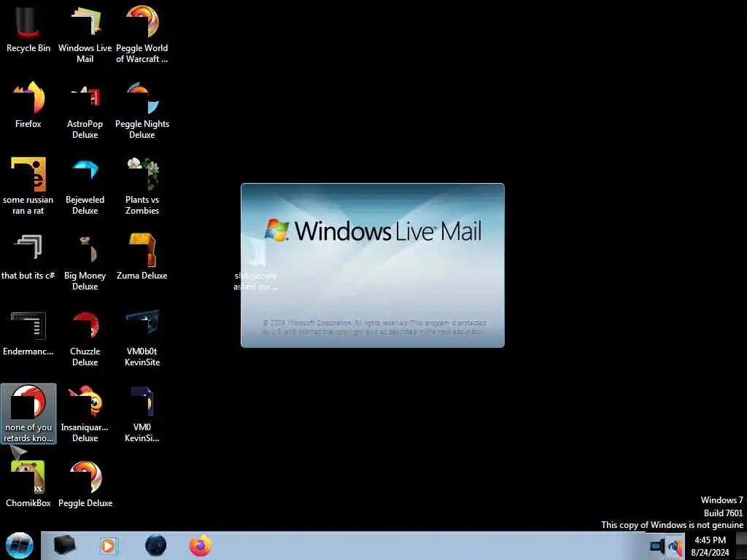Select the Endermanc... desktop icon

[x=28, y=332]
